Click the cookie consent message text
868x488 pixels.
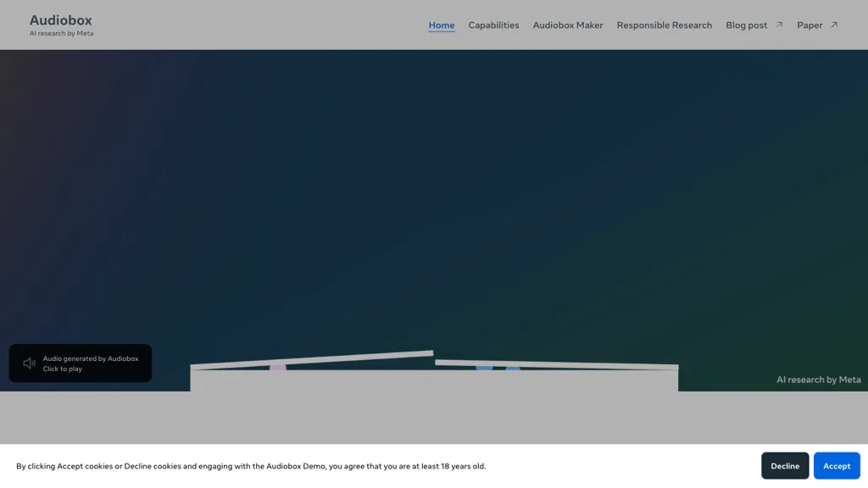pyautogui.click(x=251, y=466)
